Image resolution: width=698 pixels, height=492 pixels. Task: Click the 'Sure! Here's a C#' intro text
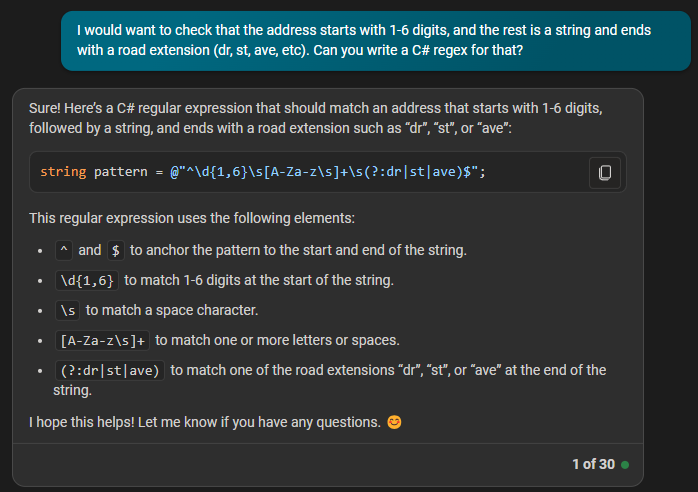[316, 118]
